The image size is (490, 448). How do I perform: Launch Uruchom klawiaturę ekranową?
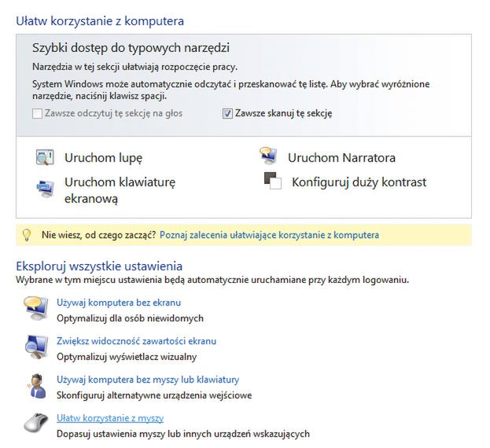coord(120,190)
